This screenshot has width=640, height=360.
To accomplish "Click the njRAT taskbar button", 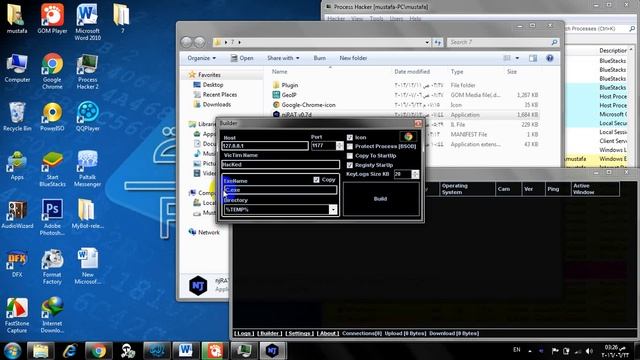I will (x=272, y=351).
